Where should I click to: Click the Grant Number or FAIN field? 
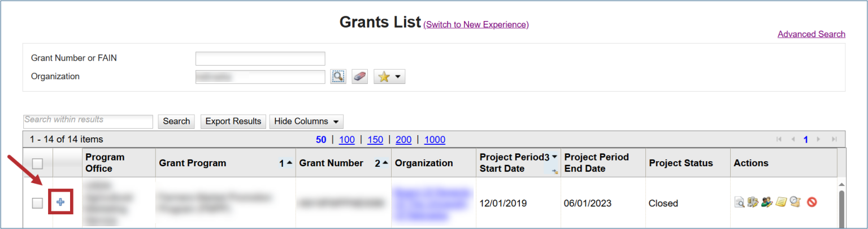pyautogui.click(x=260, y=58)
